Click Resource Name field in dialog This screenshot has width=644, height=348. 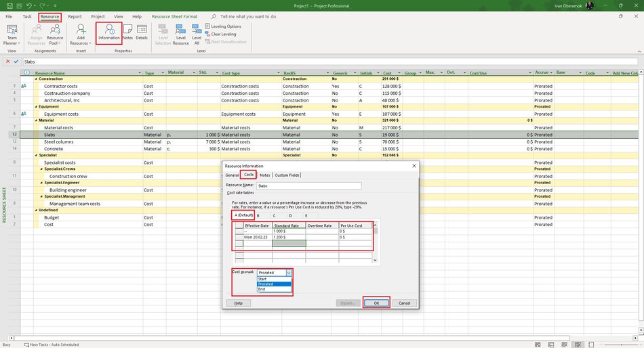[309, 186]
